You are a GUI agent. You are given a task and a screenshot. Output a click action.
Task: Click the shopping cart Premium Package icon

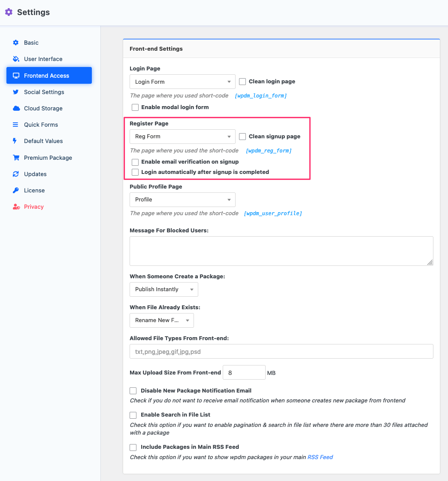16,158
